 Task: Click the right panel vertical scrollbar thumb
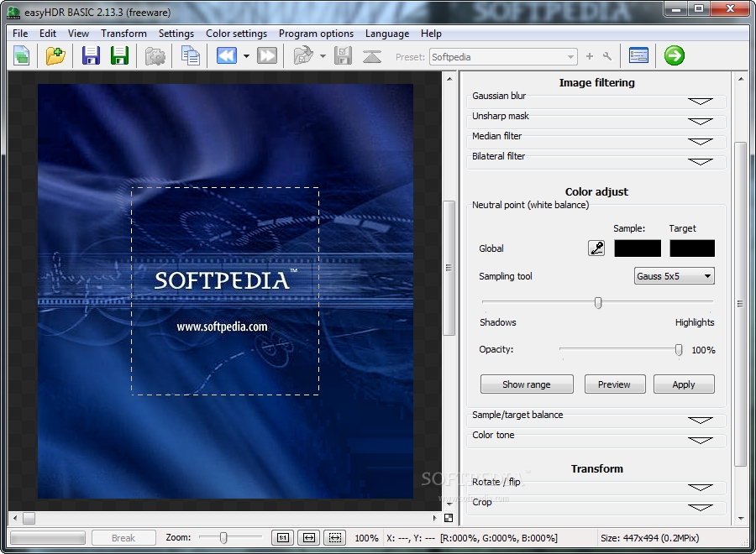tap(741, 304)
